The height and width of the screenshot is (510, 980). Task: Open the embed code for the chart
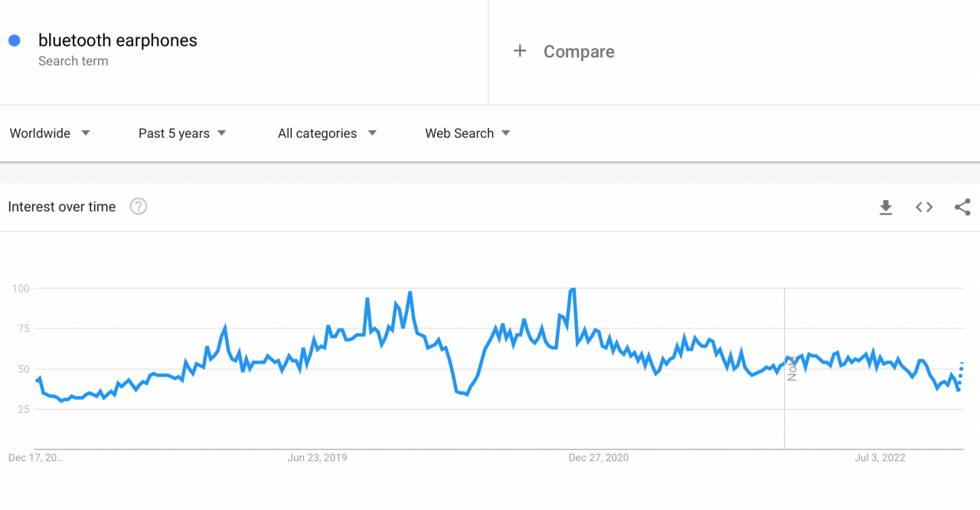924,207
